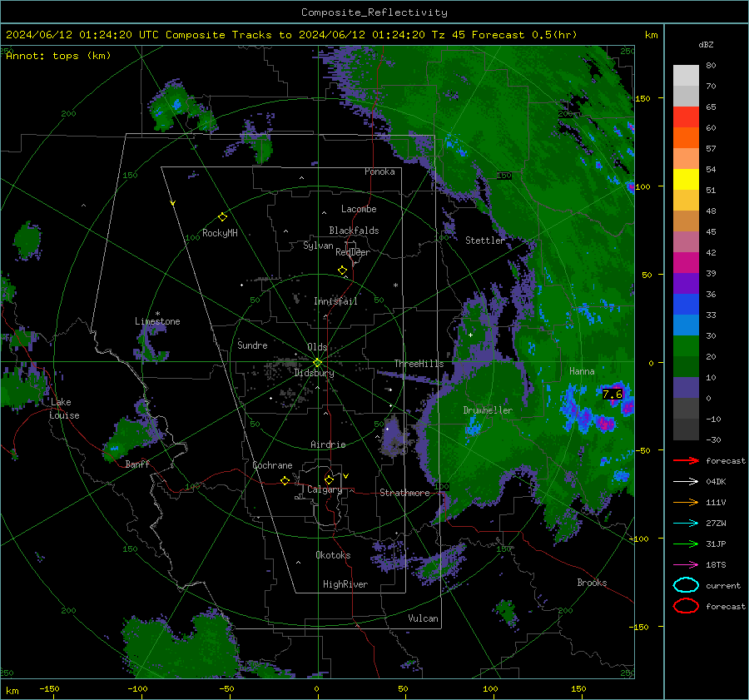Click the timestamp header text at top

(291, 35)
